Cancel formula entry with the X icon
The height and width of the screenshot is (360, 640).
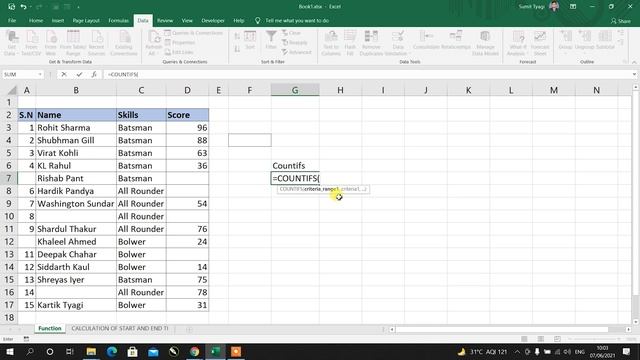click(x=64, y=74)
